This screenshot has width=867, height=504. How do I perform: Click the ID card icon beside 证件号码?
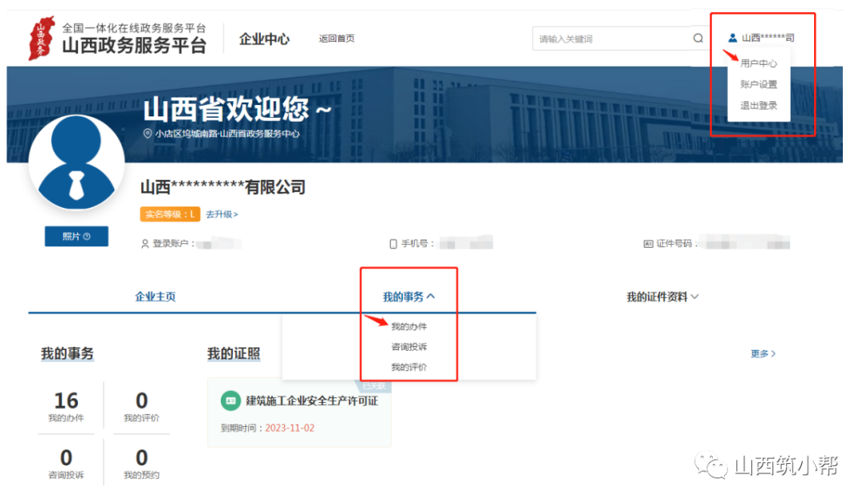coord(647,242)
